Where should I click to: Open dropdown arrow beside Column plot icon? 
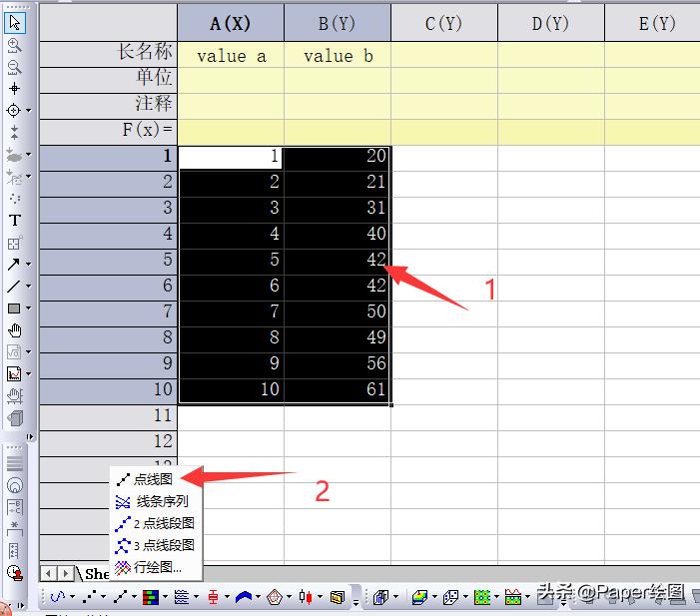point(165,597)
